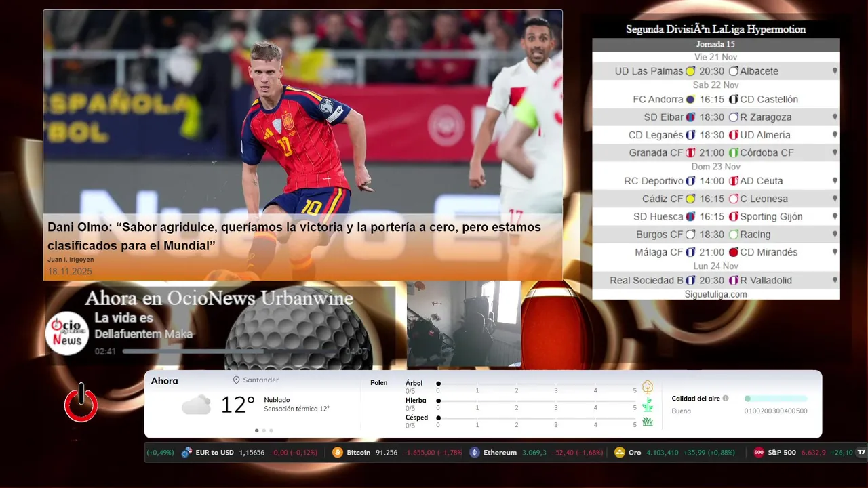Screen dimensions: 868x488
Task: Click the air quality index bar
Action: [x=776, y=399]
